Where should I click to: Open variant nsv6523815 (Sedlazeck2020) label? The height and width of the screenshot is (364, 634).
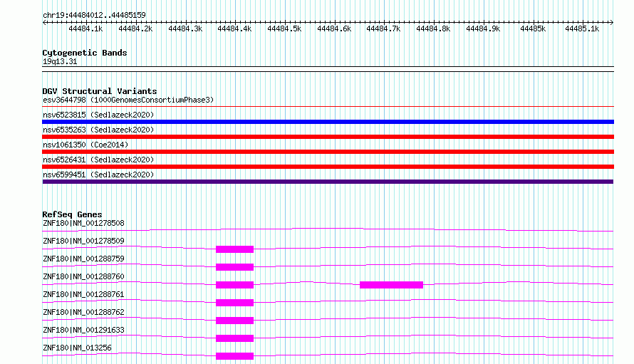point(98,115)
